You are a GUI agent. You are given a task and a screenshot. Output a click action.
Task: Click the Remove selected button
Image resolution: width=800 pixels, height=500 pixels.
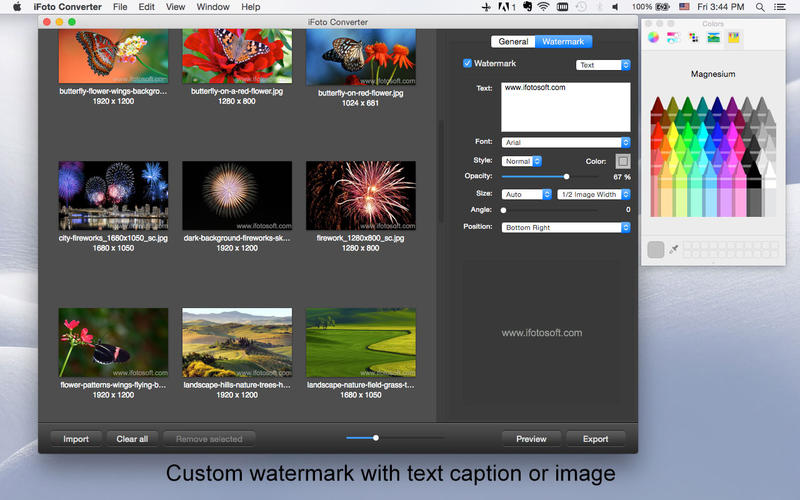tap(209, 439)
